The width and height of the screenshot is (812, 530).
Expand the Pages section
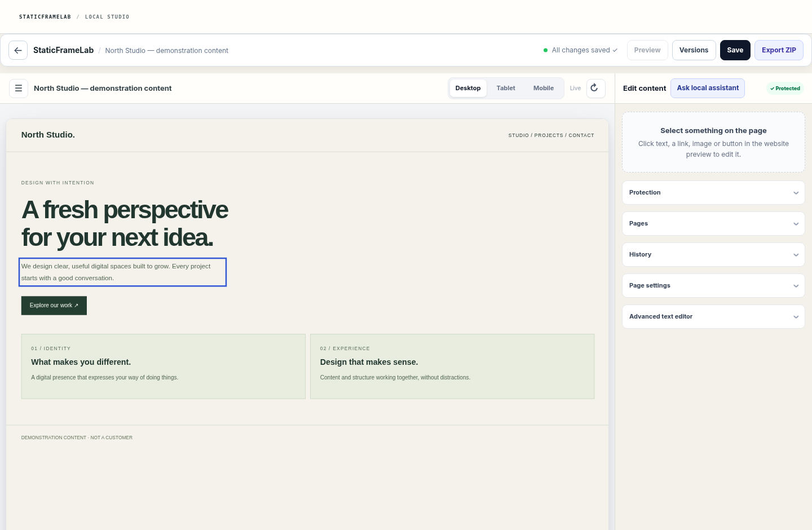713,224
